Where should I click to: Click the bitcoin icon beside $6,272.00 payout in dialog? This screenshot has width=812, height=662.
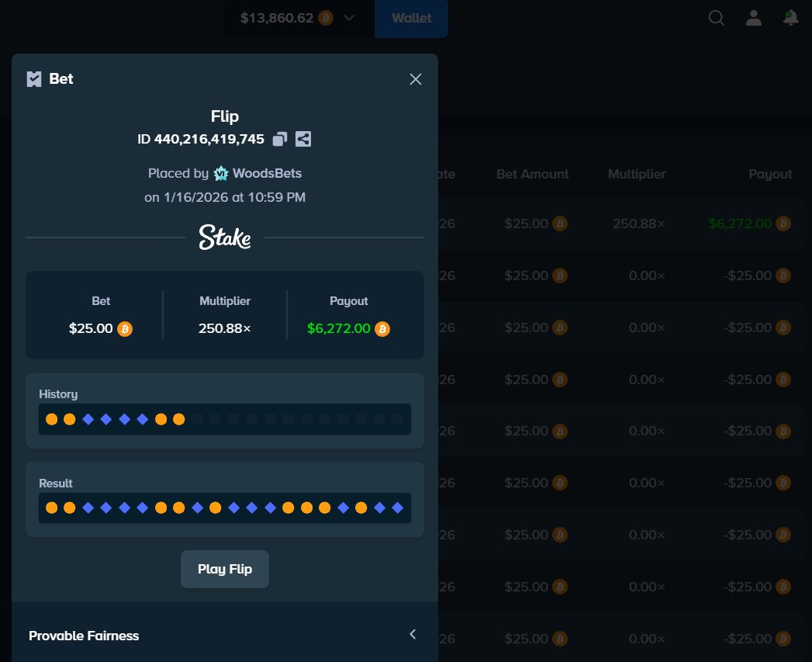coord(382,328)
